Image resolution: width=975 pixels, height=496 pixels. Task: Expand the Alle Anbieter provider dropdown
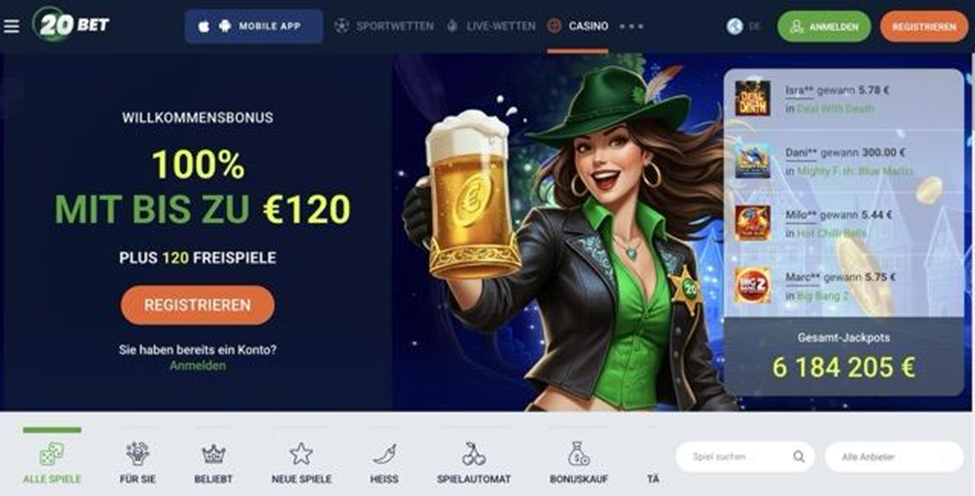pyautogui.click(x=894, y=457)
